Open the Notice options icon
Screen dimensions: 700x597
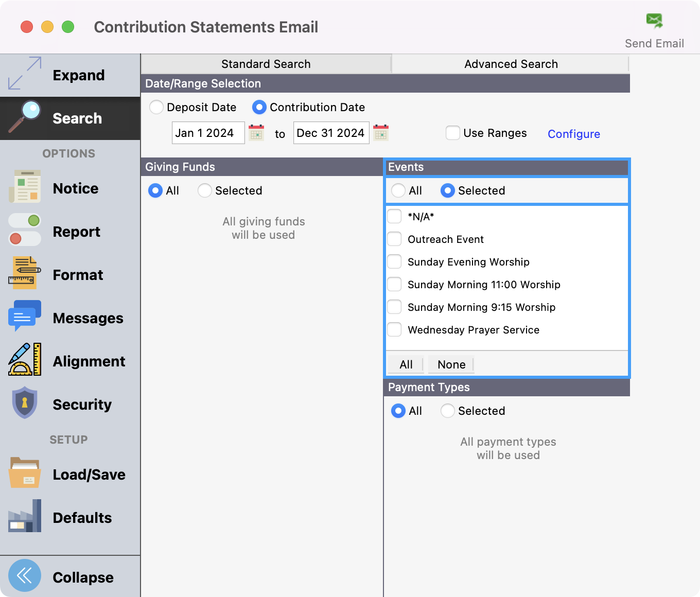tap(25, 188)
